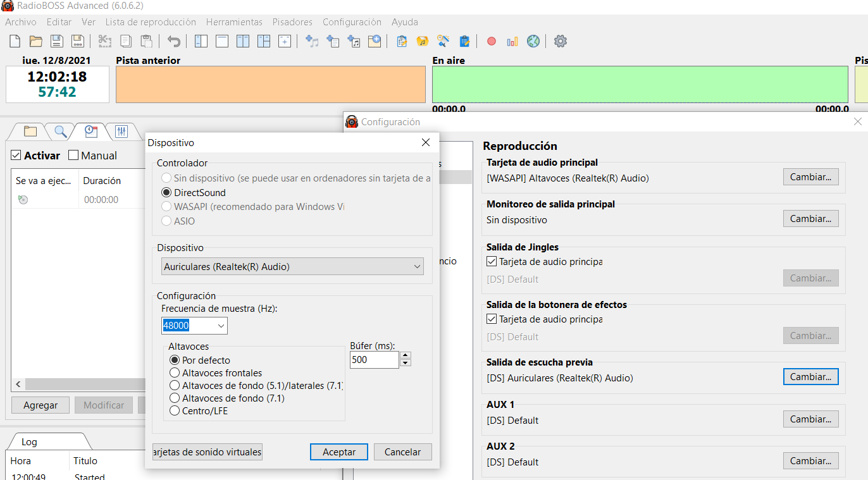The width and height of the screenshot is (868, 480).
Task: Click the wrench and screwdriver tools icon
Action: [443, 41]
